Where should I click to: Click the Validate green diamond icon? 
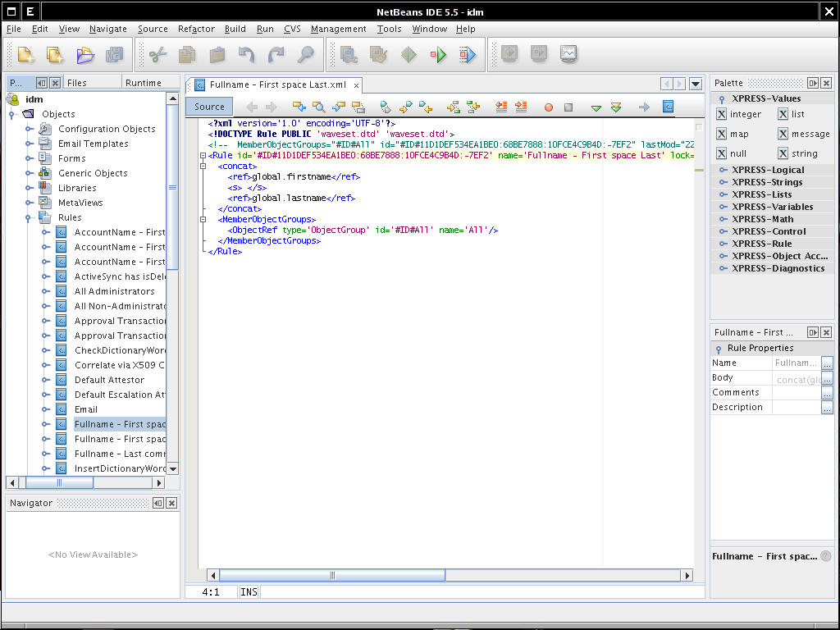(409, 54)
